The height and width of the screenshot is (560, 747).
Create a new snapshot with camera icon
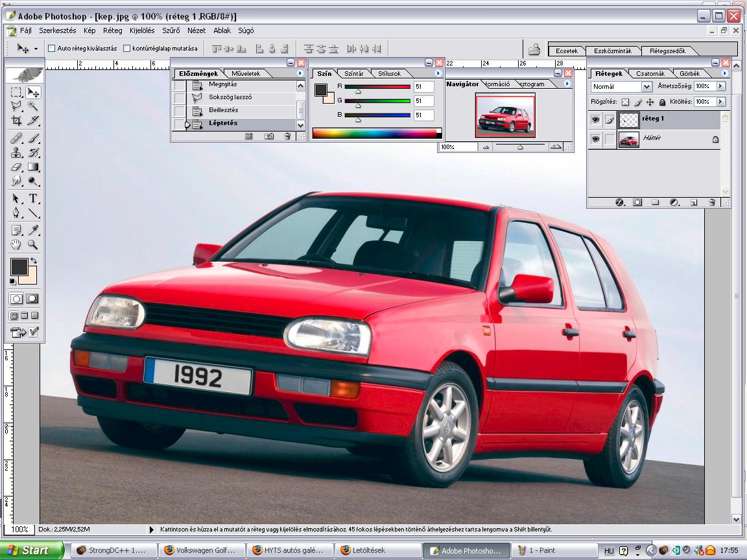click(269, 136)
